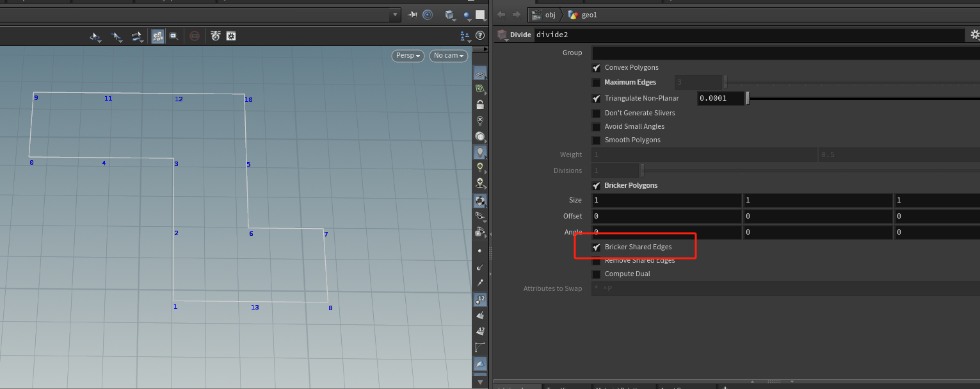Click the obj segment in the path bar
The width and height of the screenshot is (980, 389).
pyautogui.click(x=549, y=15)
